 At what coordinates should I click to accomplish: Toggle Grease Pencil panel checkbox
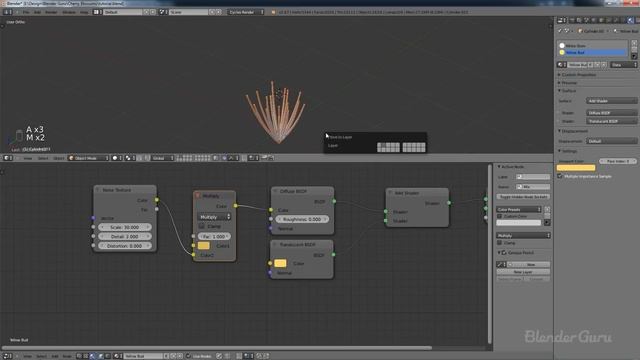point(504,253)
